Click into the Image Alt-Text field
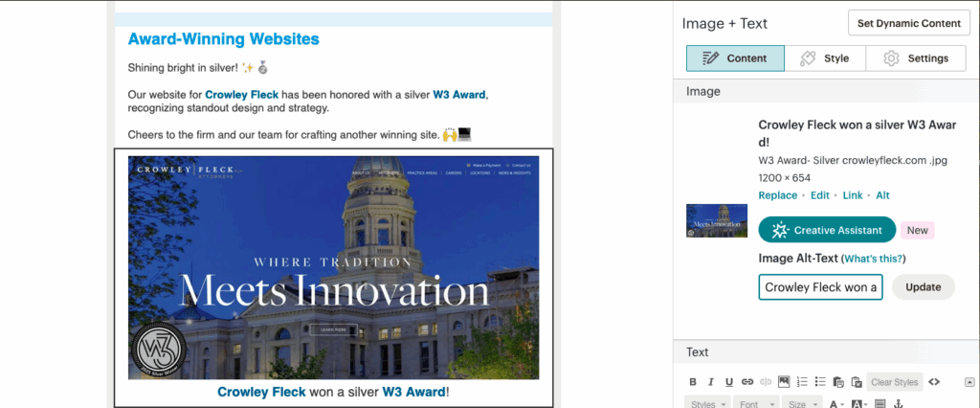980x408 pixels. point(820,287)
